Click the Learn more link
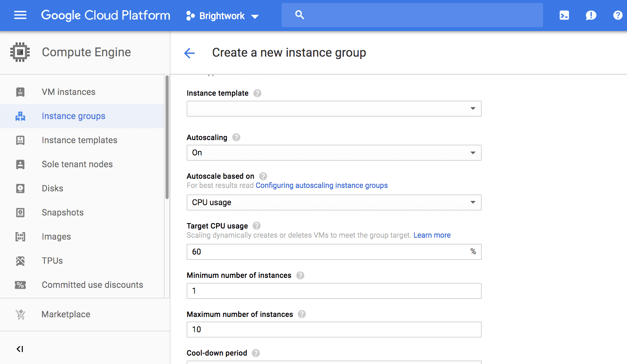Screen dimensions: 627x364 click(432, 235)
